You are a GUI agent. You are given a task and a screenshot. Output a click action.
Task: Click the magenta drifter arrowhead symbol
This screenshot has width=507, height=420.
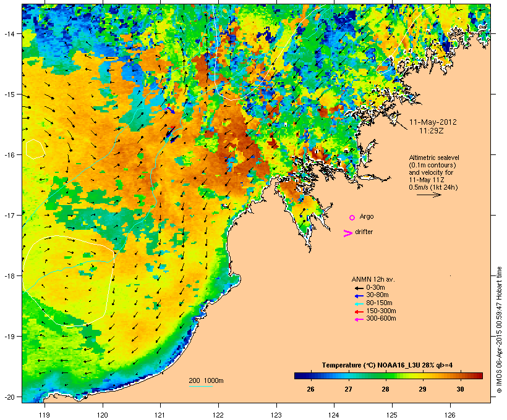point(347,233)
